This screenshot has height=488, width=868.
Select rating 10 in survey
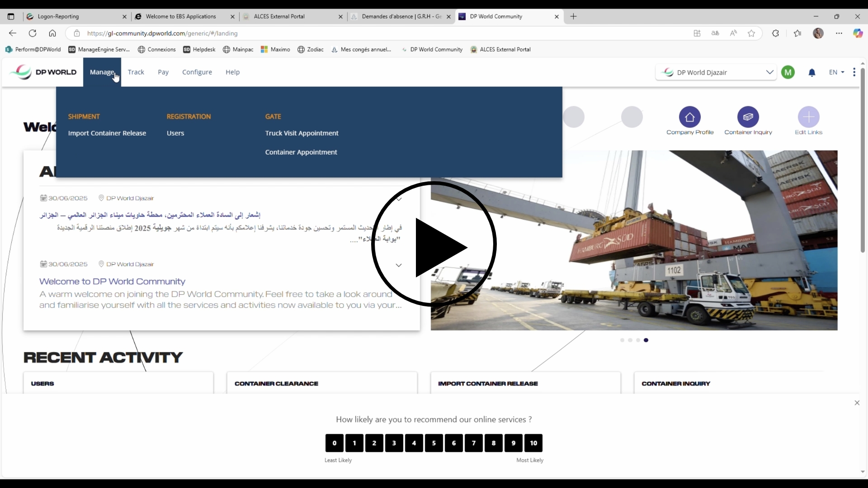[x=533, y=443]
